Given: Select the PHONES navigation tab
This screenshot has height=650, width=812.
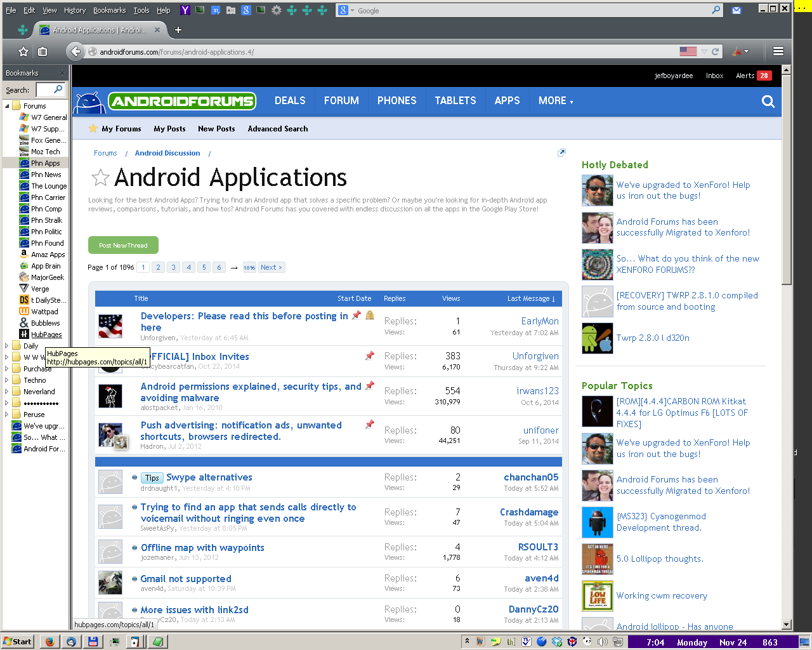Looking at the screenshot, I should coord(396,101).
